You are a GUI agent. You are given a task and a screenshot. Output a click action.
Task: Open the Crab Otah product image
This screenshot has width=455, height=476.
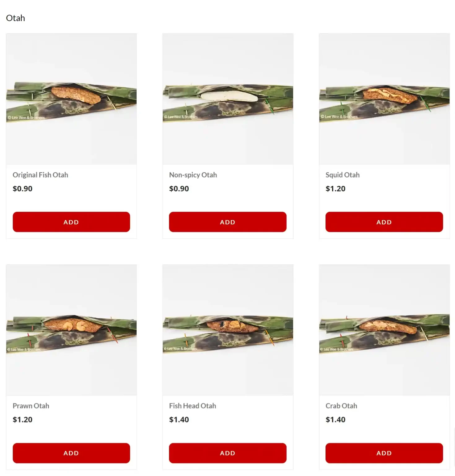384,330
